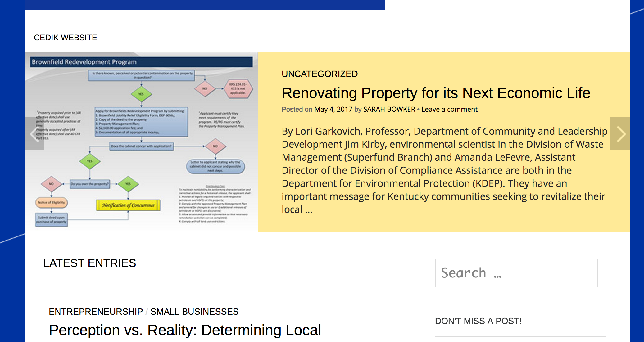Viewport: 644px width, 342px height.
Task: Focus the Search input field
Action: (x=516, y=273)
